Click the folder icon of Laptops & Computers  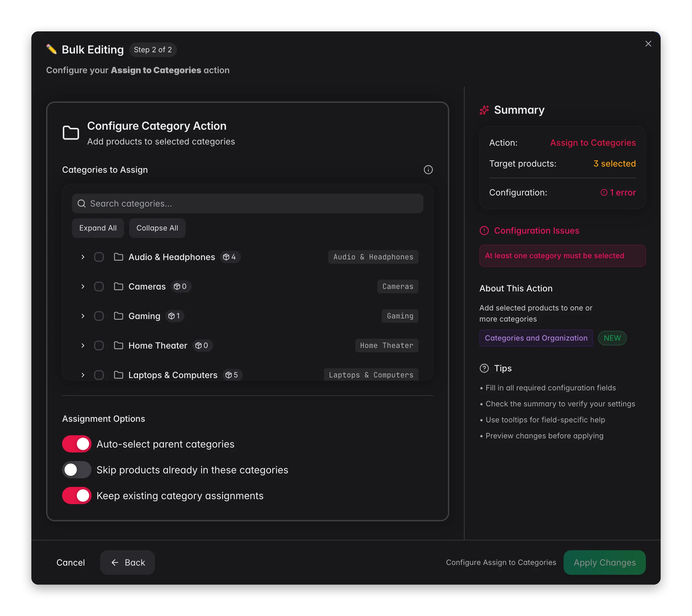tap(119, 375)
